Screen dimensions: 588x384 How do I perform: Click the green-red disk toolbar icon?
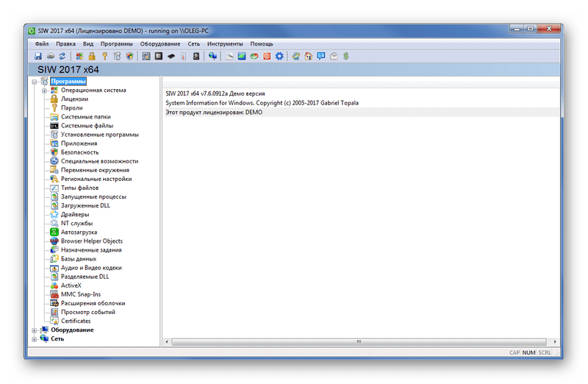pos(254,57)
